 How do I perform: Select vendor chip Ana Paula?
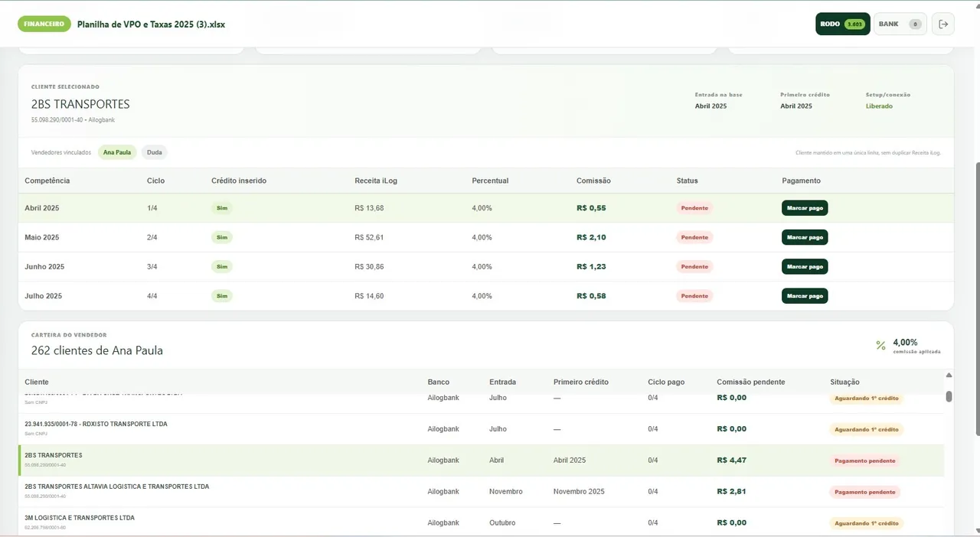(x=117, y=152)
